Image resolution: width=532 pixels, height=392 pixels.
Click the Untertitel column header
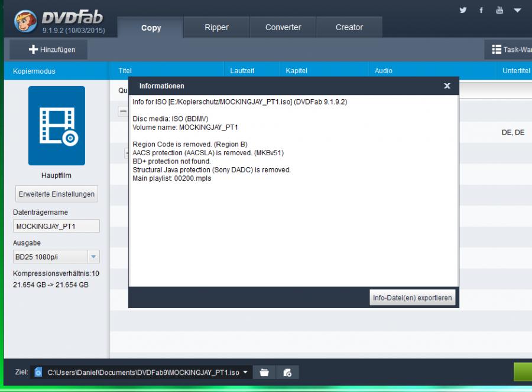click(515, 70)
